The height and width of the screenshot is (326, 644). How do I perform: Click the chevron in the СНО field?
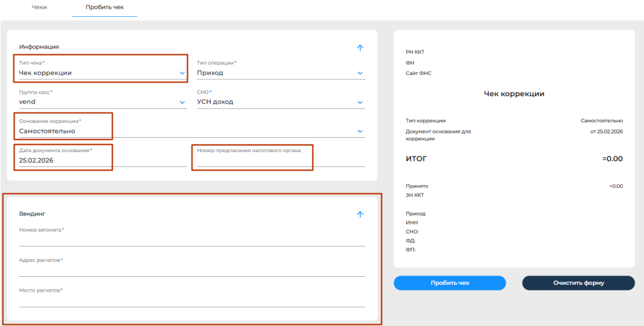click(360, 102)
